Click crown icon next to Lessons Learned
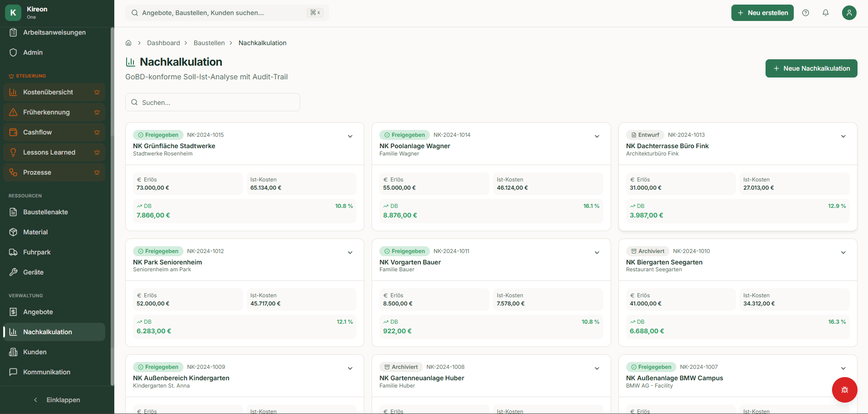868x414 pixels. 97,152
